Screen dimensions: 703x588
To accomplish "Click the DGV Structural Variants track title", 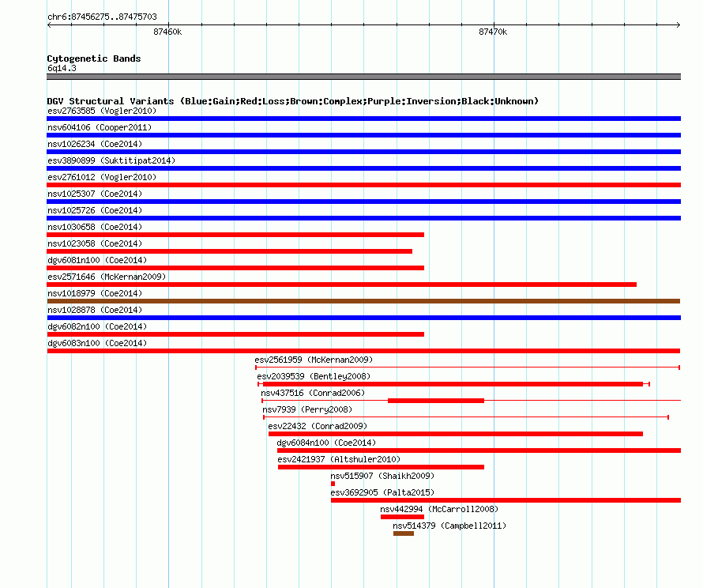I will pyautogui.click(x=293, y=101).
